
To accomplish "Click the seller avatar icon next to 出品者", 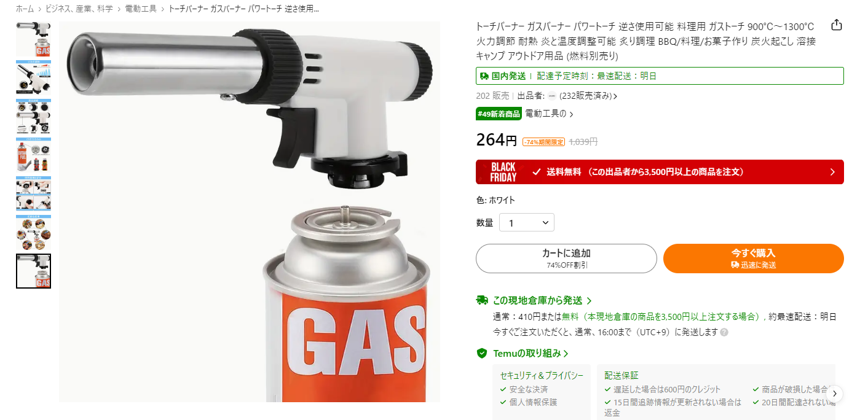I will 551,96.
